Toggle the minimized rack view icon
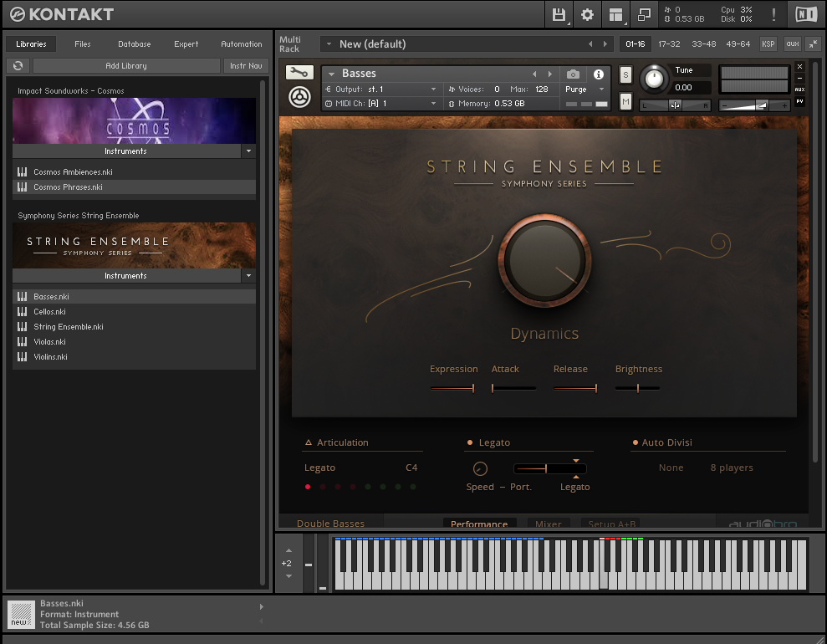 point(644,15)
